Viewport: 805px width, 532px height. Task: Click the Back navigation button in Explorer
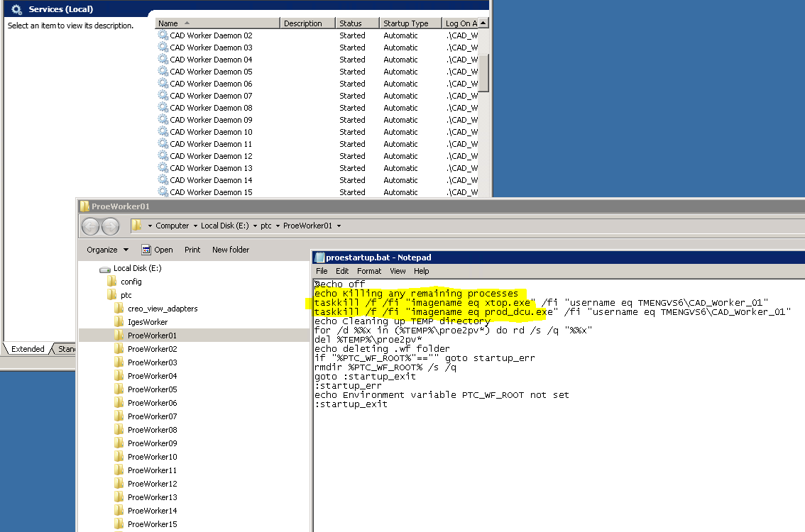coord(91,225)
